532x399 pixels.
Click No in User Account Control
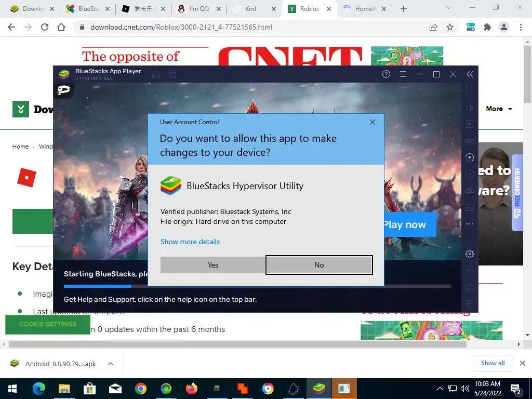319,265
